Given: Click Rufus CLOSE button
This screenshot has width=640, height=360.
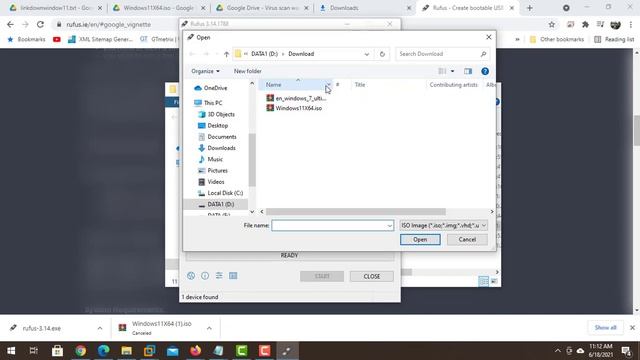Looking at the screenshot, I should (371, 276).
